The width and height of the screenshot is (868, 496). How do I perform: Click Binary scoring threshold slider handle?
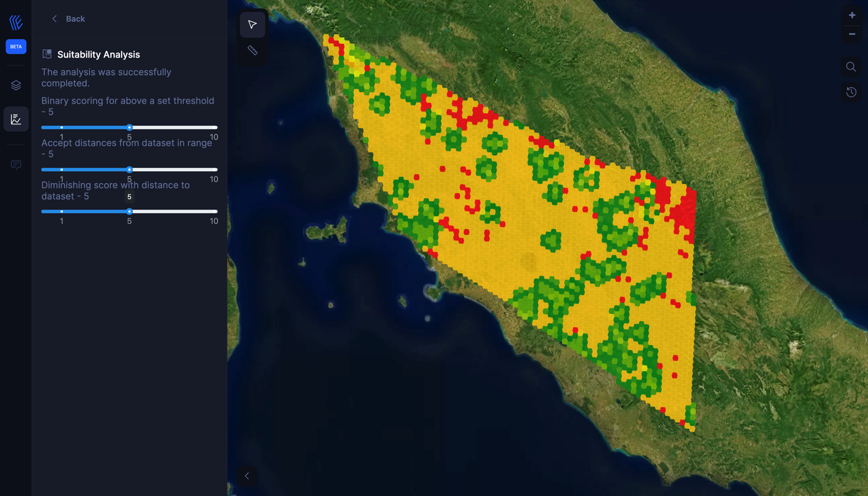tap(129, 128)
